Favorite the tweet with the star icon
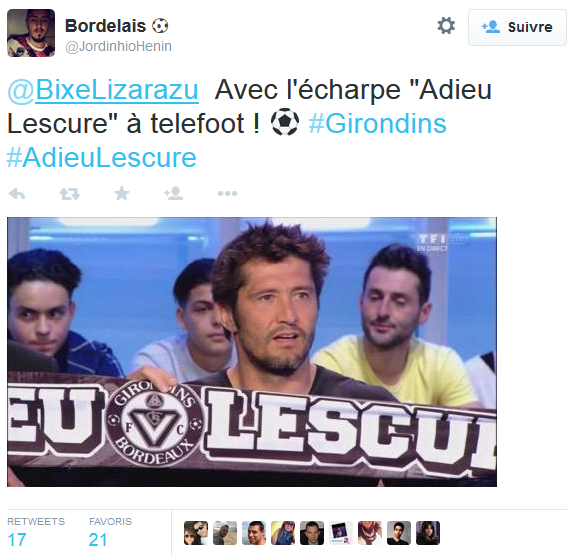Image resolution: width=573 pixels, height=557 pixels. (122, 193)
